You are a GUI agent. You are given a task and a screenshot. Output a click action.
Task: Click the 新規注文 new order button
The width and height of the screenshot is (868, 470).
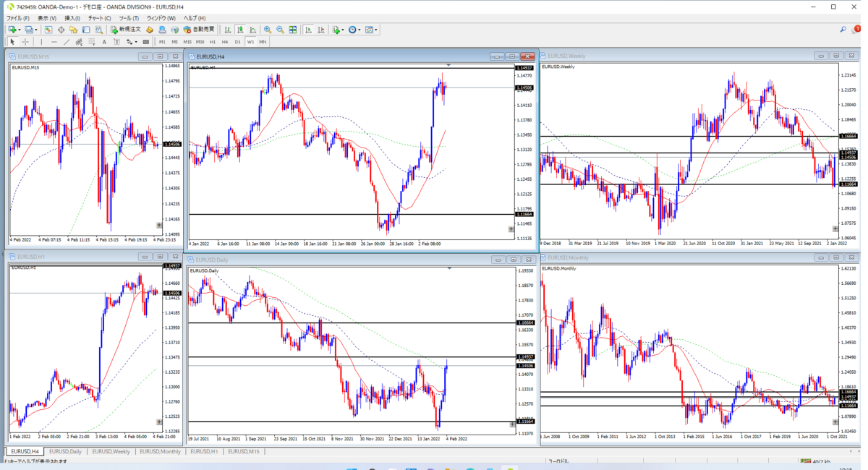[x=126, y=30]
